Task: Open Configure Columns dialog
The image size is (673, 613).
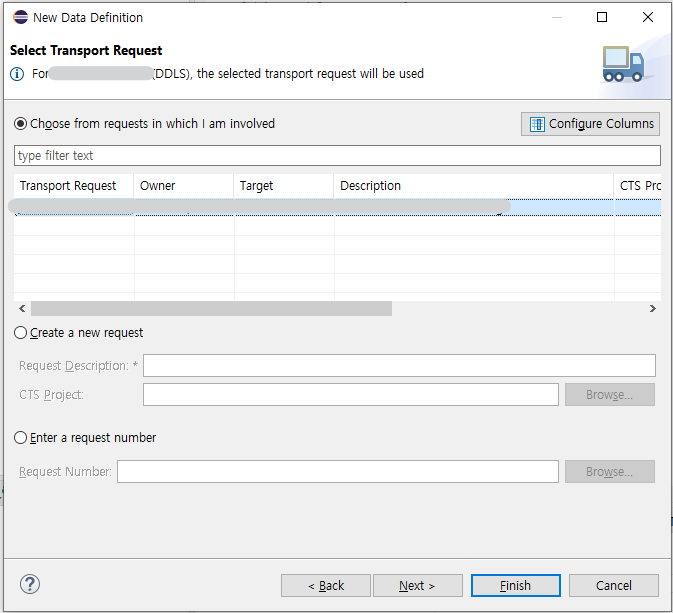Action: pyautogui.click(x=590, y=124)
